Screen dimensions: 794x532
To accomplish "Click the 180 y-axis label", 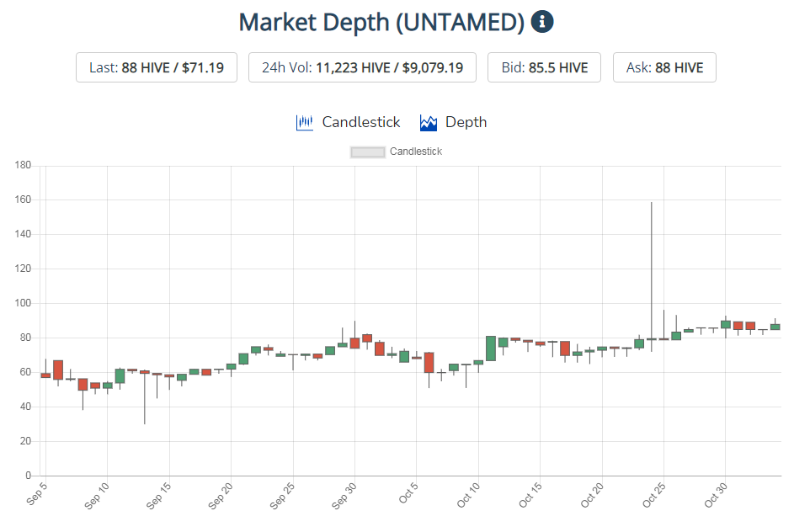I will click(23, 165).
